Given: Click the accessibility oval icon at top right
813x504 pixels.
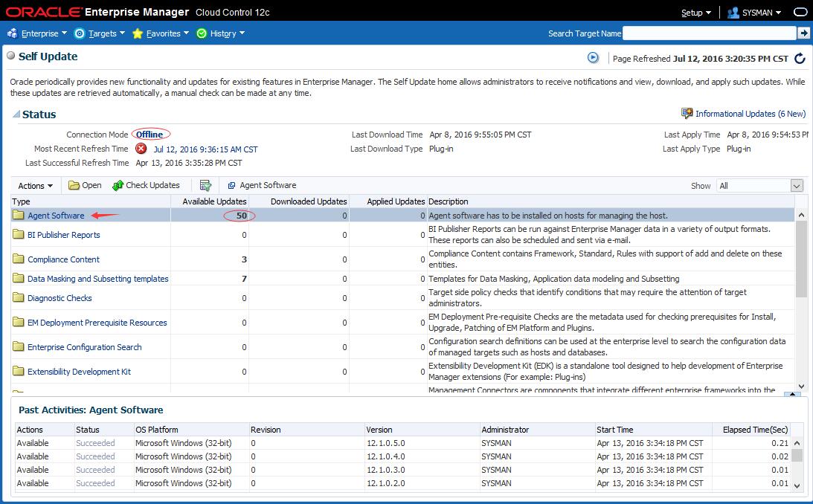Looking at the screenshot, I should click(x=800, y=13).
